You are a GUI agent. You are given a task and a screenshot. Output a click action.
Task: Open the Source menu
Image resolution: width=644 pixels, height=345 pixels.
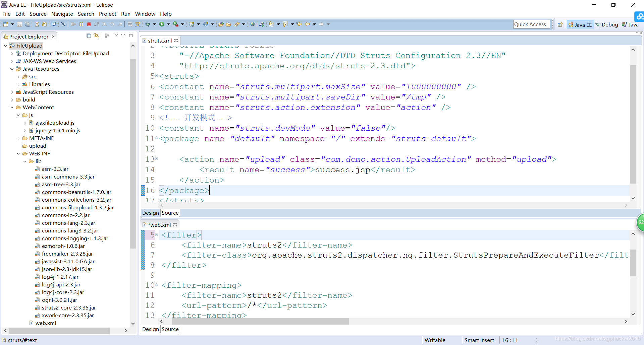[38, 14]
